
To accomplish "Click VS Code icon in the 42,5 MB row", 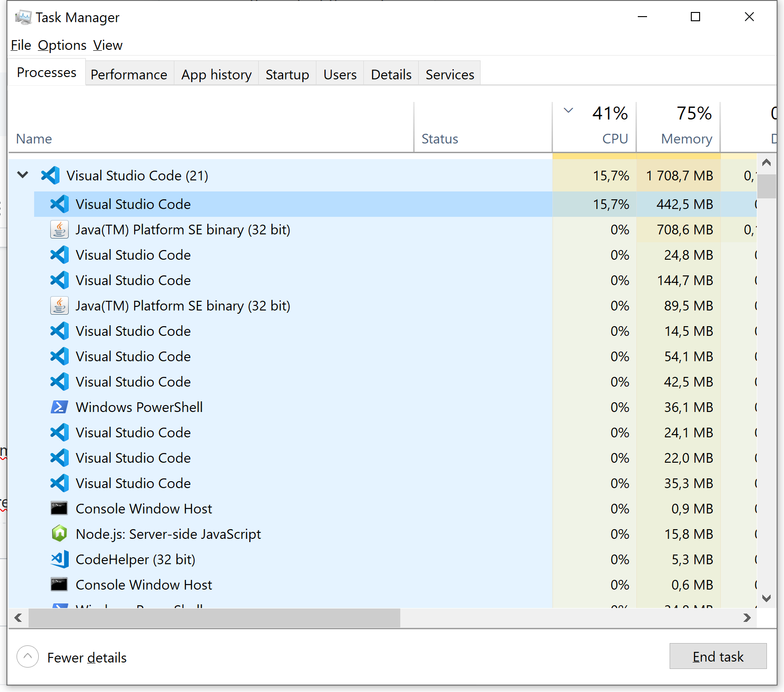I will click(x=59, y=382).
